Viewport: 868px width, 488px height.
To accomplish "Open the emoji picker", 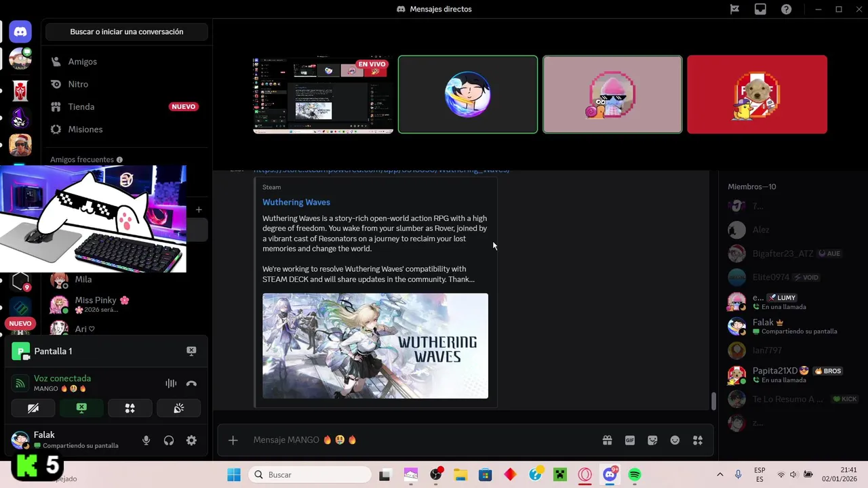I will (675, 441).
